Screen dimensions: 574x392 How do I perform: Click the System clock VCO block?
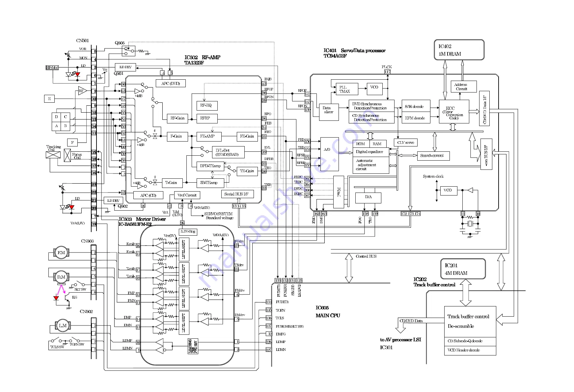click(x=449, y=190)
